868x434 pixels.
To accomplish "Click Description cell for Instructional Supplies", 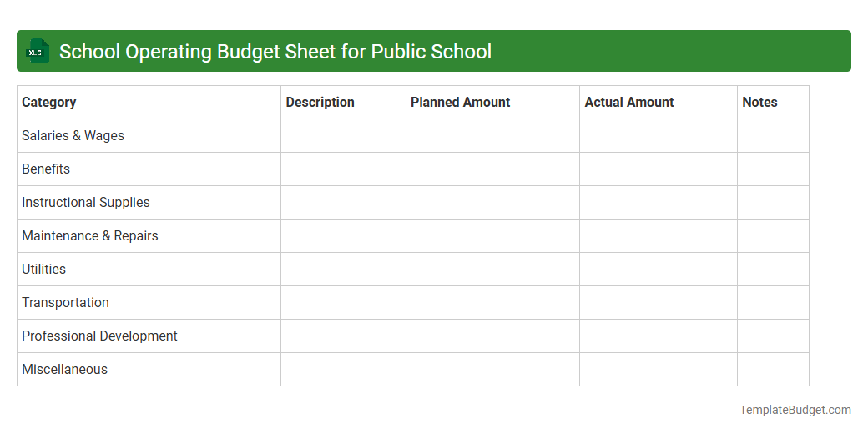I will [x=343, y=203].
